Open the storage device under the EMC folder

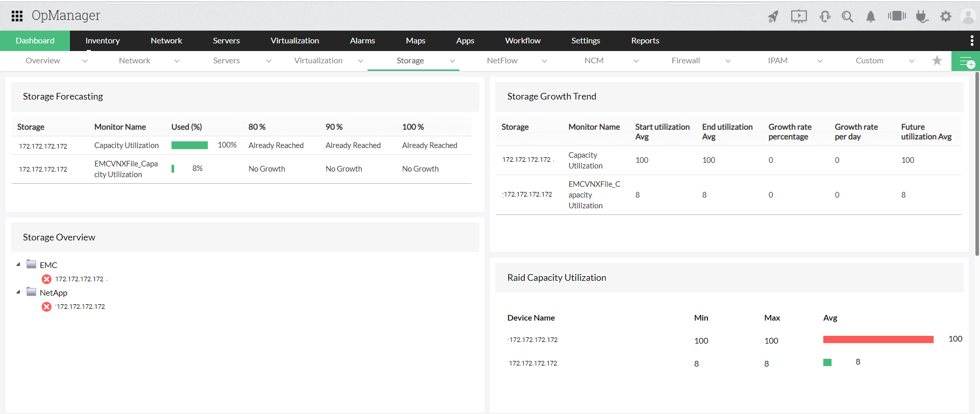[79, 279]
